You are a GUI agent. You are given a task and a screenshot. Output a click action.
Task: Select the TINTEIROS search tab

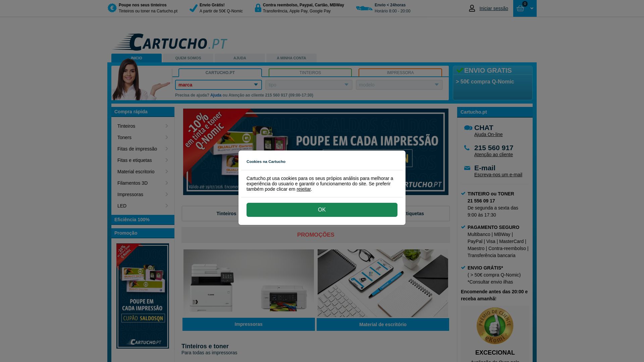[x=310, y=73]
